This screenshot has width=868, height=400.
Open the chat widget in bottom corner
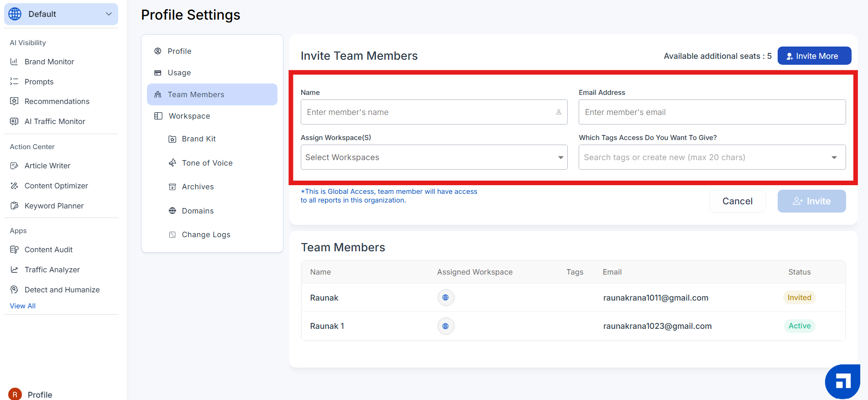pyautogui.click(x=842, y=381)
